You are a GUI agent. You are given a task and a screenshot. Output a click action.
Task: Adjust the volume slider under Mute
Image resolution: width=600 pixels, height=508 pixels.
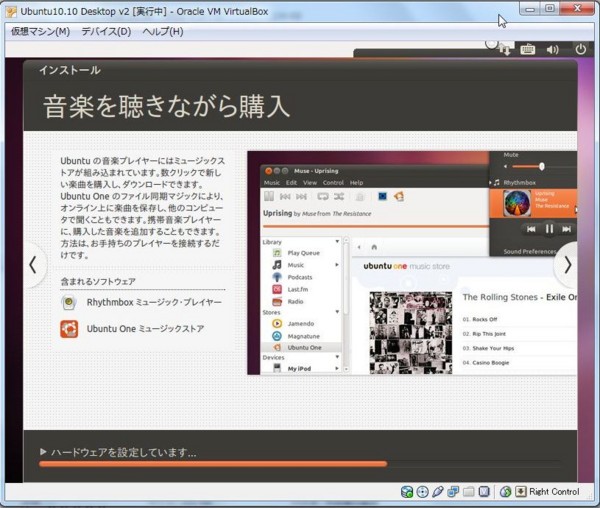541,166
